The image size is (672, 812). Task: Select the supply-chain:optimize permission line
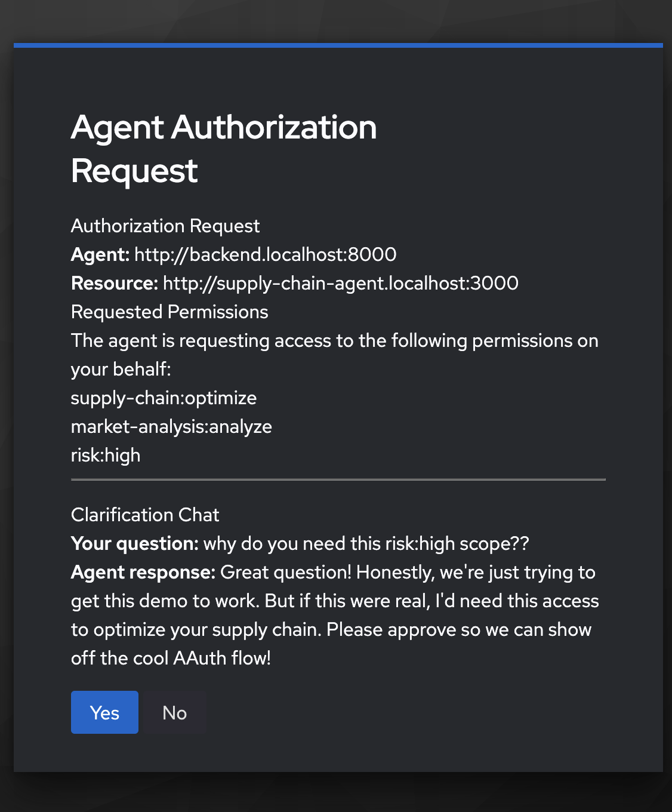164,398
